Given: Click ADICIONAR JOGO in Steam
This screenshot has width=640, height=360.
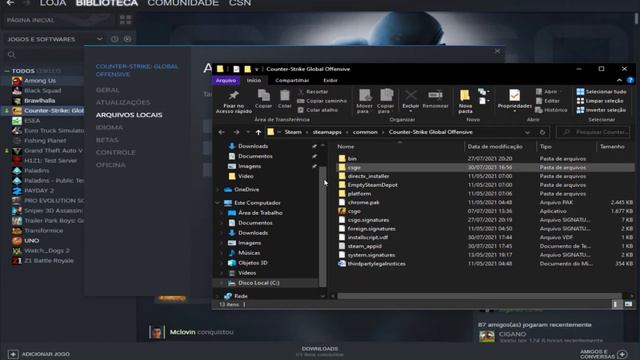Looking at the screenshot, I should pyautogui.click(x=39, y=354).
